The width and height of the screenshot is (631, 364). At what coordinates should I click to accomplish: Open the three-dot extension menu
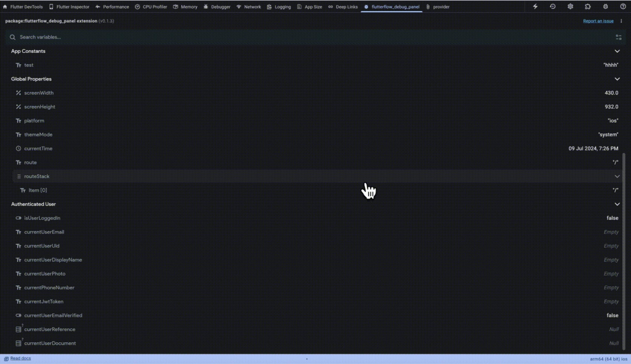click(621, 21)
